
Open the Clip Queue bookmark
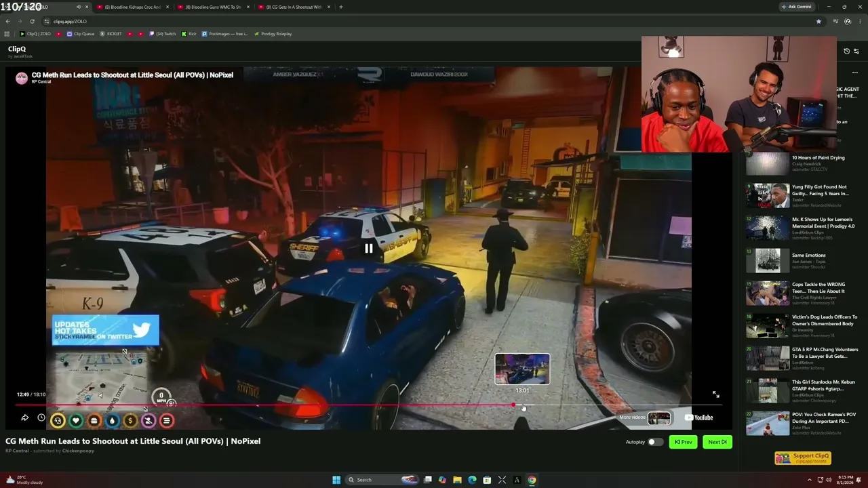coord(81,34)
